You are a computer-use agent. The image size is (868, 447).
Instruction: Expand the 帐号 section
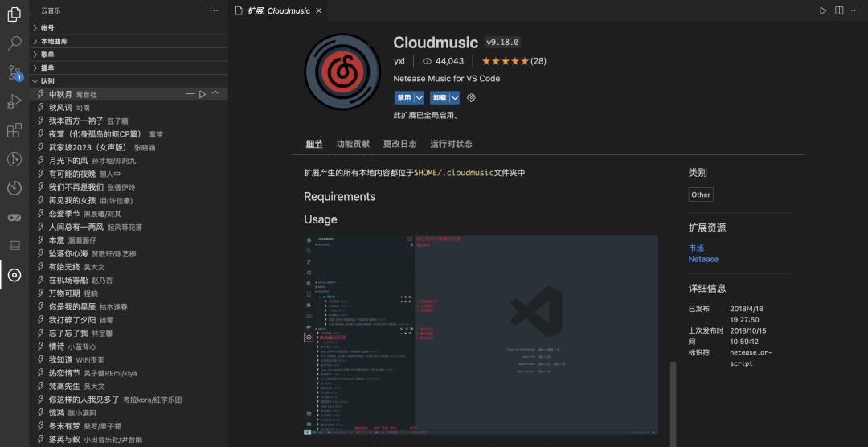pos(47,28)
